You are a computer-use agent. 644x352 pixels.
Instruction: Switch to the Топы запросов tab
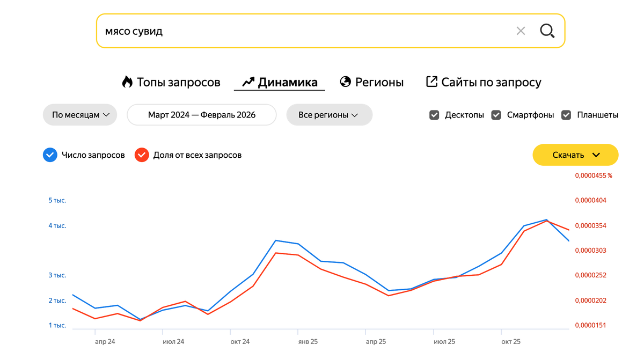tap(178, 82)
